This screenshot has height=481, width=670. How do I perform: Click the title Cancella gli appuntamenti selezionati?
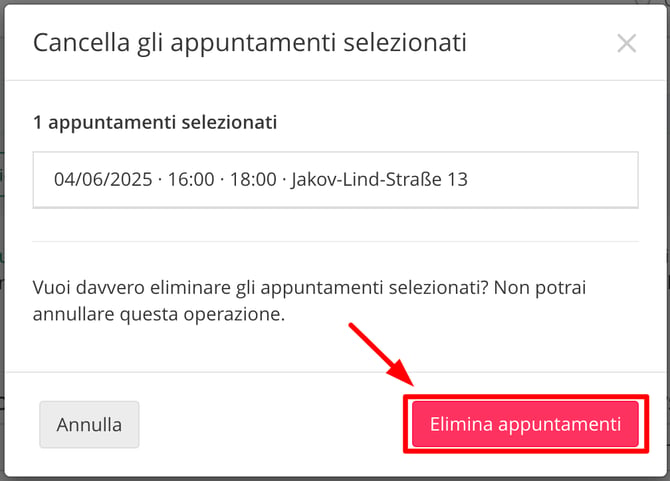pos(250,43)
